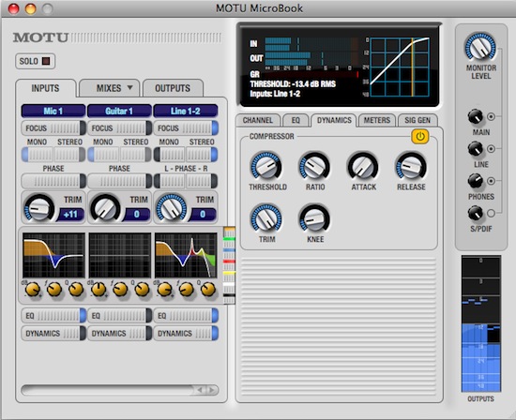516x420 pixels.
Task: Click the compressor Threshold knob
Action: [266, 166]
